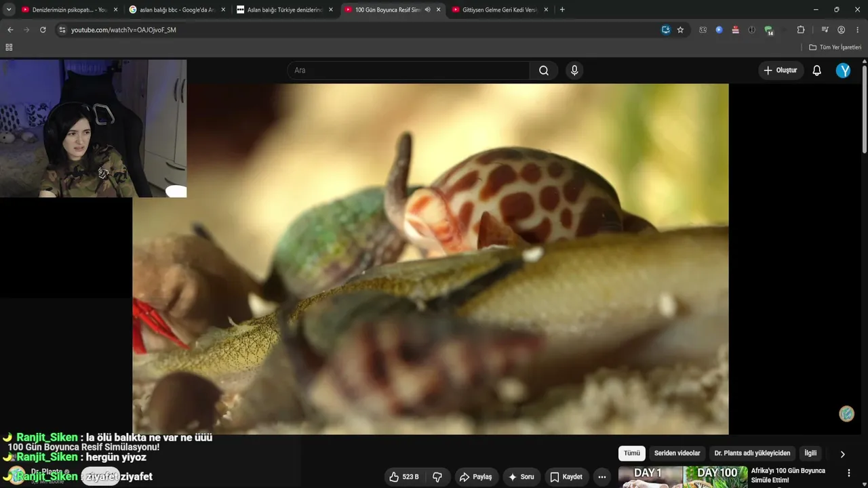Go back to the previous page
Screen dimensions: 868x488
click(x=10, y=30)
